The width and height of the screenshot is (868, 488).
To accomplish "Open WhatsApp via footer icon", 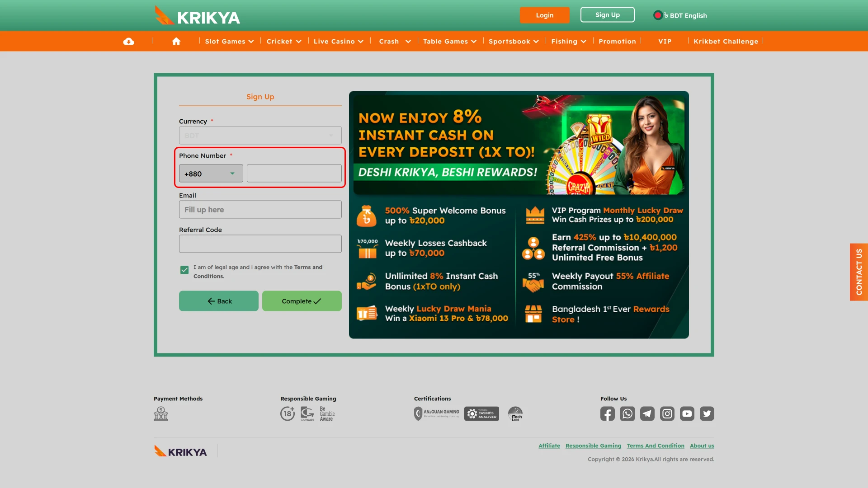I will click(x=627, y=413).
